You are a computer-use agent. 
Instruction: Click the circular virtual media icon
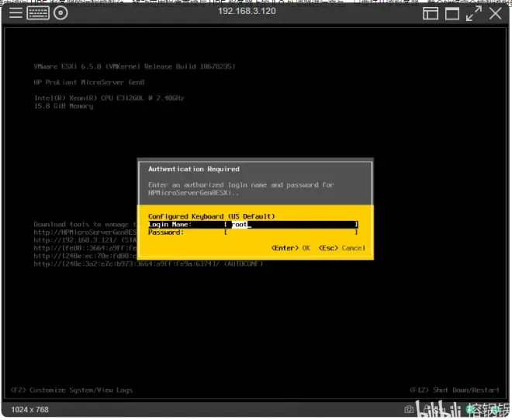click(61, 13)
